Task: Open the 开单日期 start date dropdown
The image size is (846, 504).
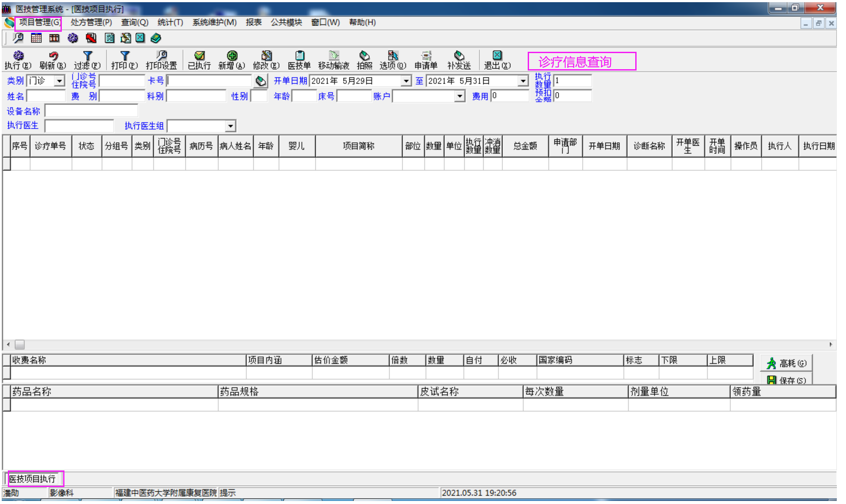Action: (x=406, y=81)
